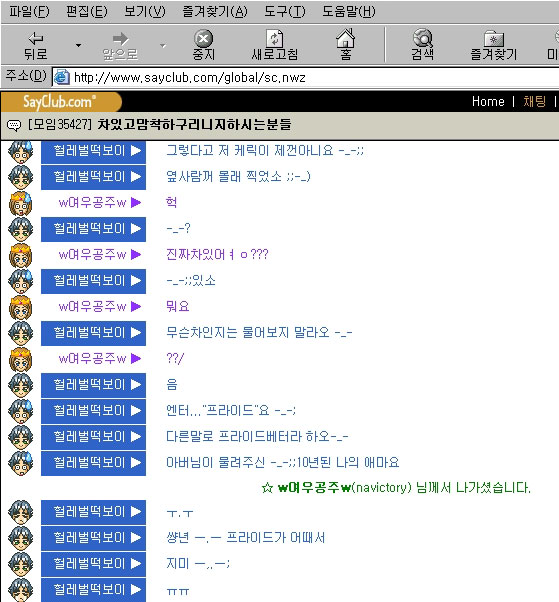This screenshot has height=602, width=559.
Task: Click w여우공주w nickname next to 헉 message
Action: 92,202
